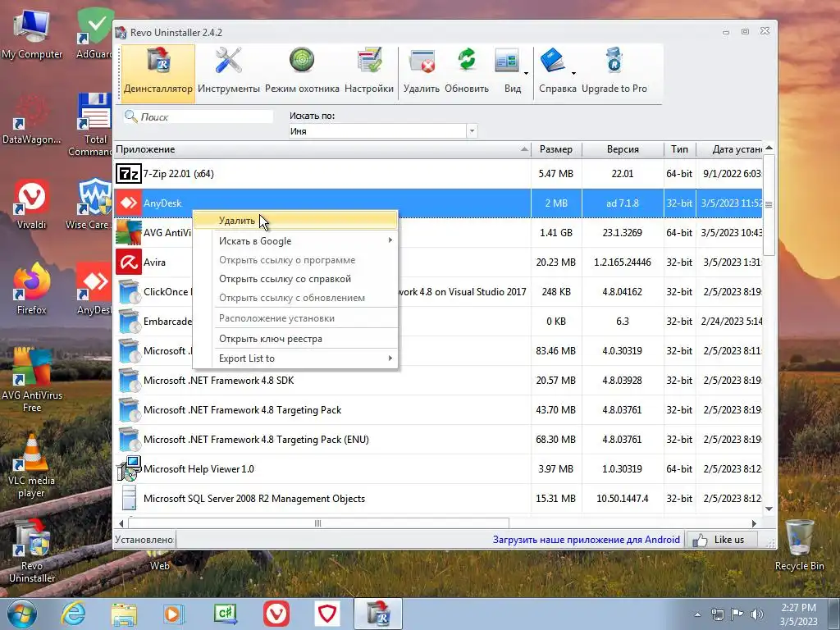Open the Vivaldi desktop shortcut
This screenshot has height=630, width=840.
[32, 205]
